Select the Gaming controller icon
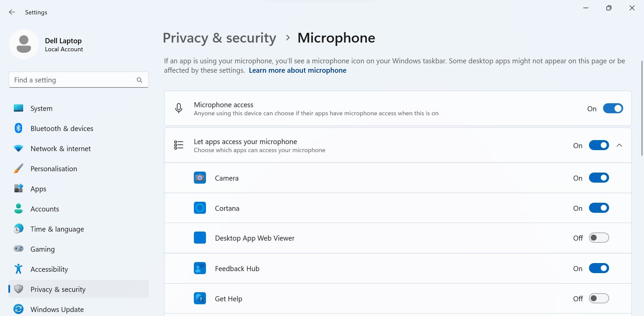Viewport: 644px width, 316px height. point(18,249)
